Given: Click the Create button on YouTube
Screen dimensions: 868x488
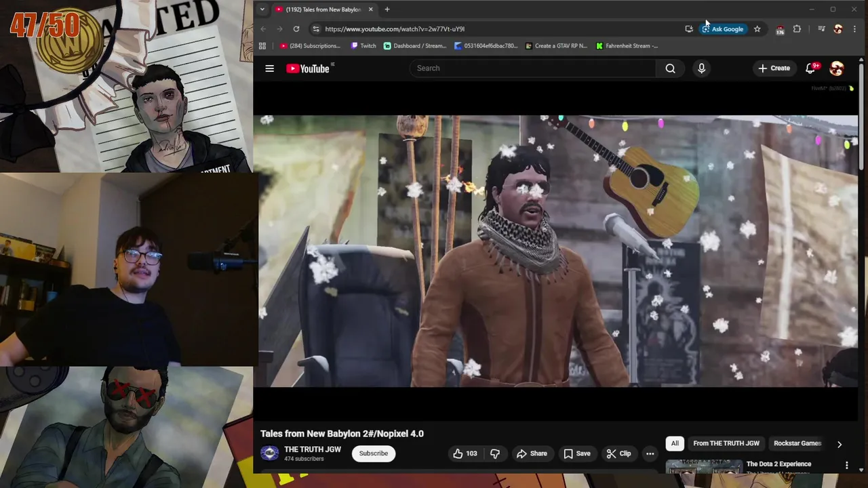Looking at the screenshot, I should pos(774,68).
